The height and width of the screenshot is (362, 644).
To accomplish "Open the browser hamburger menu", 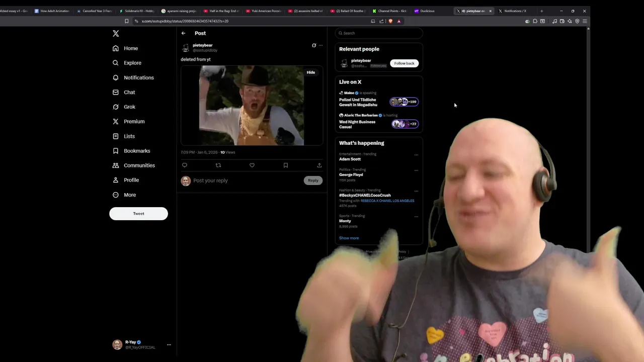I will [585, 21].
